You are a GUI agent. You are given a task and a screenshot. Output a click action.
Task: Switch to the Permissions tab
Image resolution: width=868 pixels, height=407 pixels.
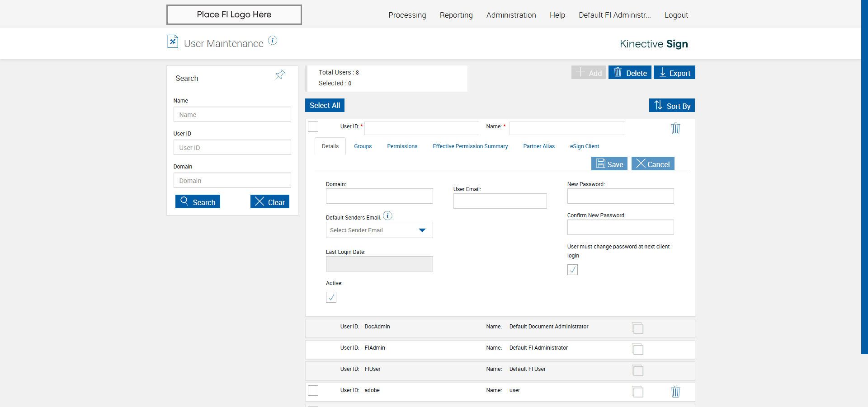pyautogui.click(x=402, y=146)
